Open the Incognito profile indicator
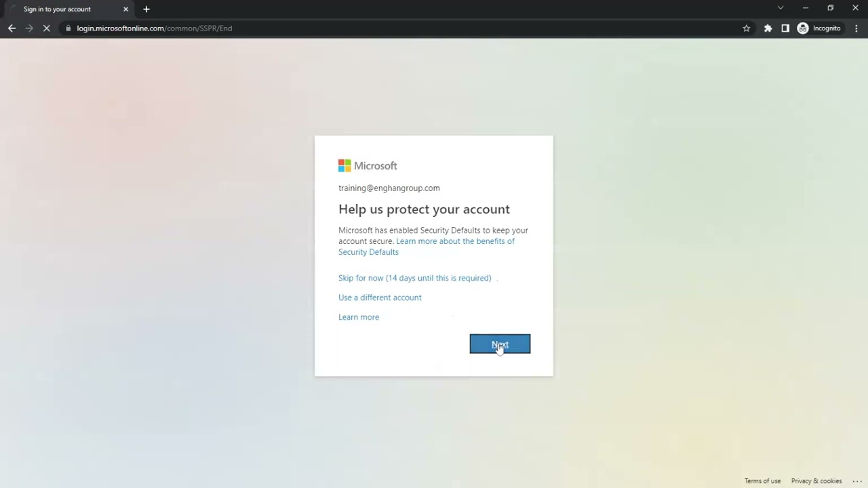Image resolution: width=868 pixels, height=488 pixels. pyautogui.click(x=819, y=28)
